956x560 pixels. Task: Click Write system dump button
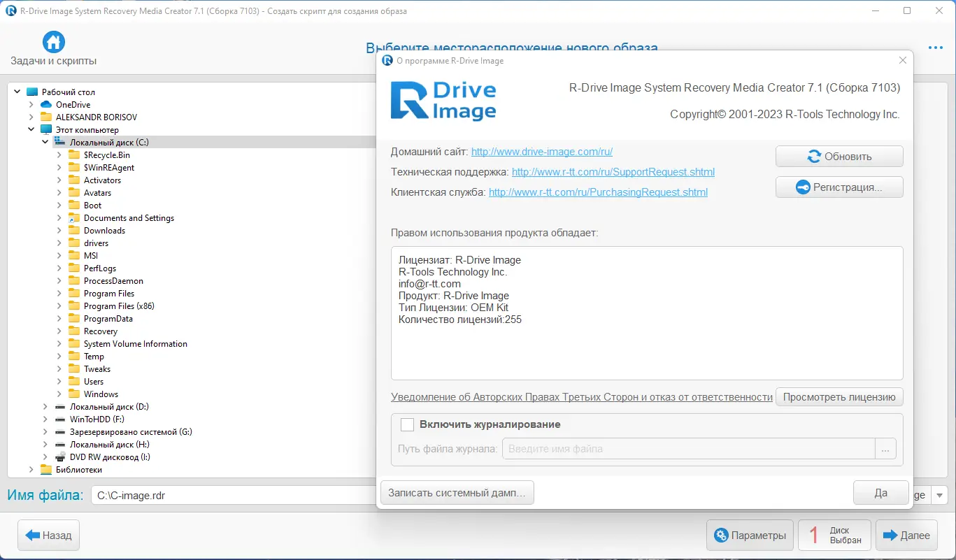pyautogui.click(x=457, y=493)
